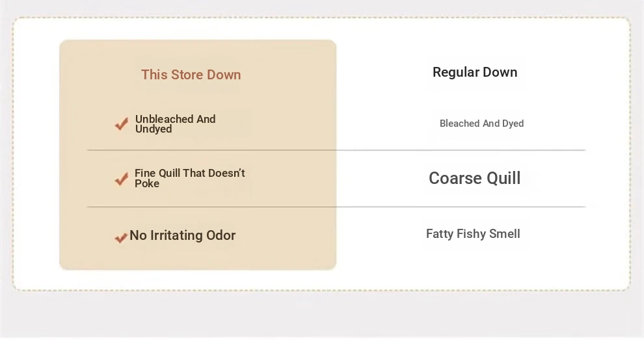Select the checkmark beside No Irritating Odor
Screen dimensions: 644x340
pos(120,238)
